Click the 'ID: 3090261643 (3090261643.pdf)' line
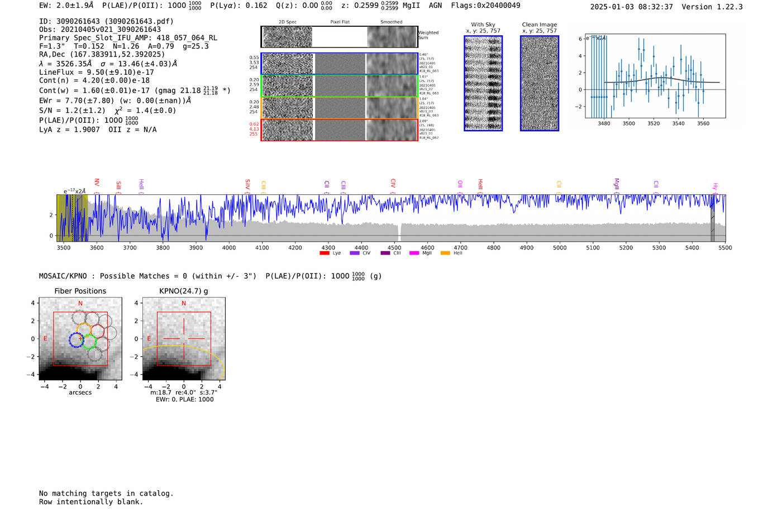Viewport: 782px width, 532px height. coord(106,21)
